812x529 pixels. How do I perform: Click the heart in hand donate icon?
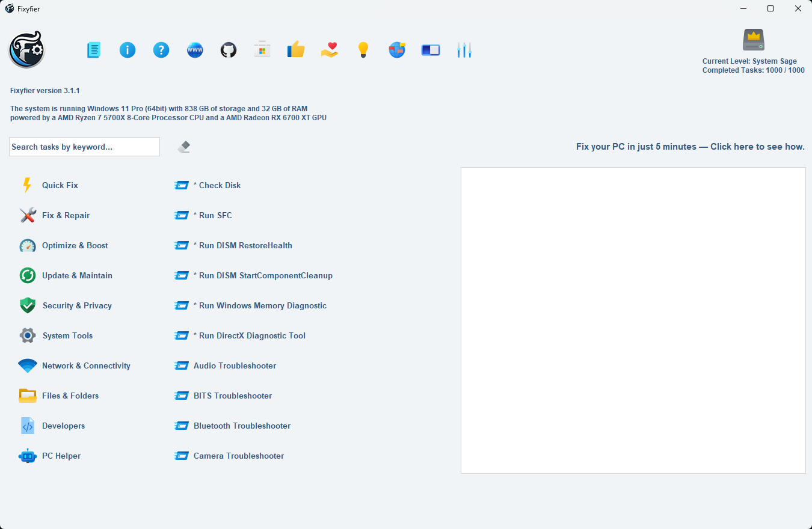pyautogui.click(x=330, y=50)
